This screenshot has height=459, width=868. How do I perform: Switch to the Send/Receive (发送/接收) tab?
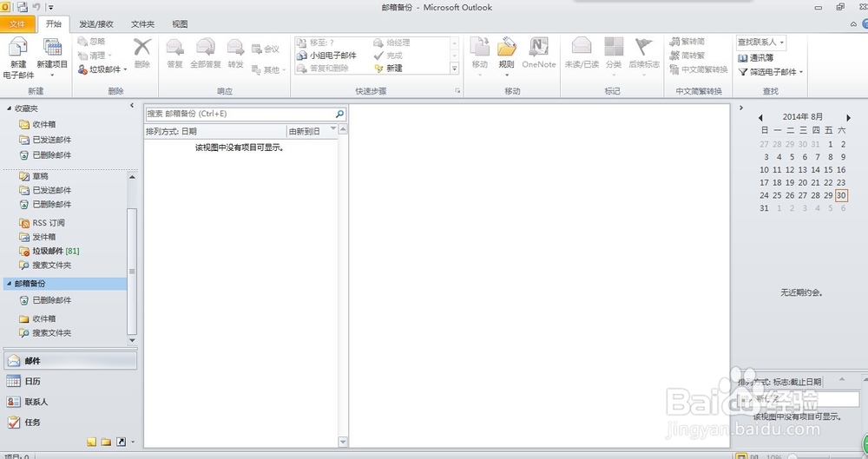click(96, 23)
